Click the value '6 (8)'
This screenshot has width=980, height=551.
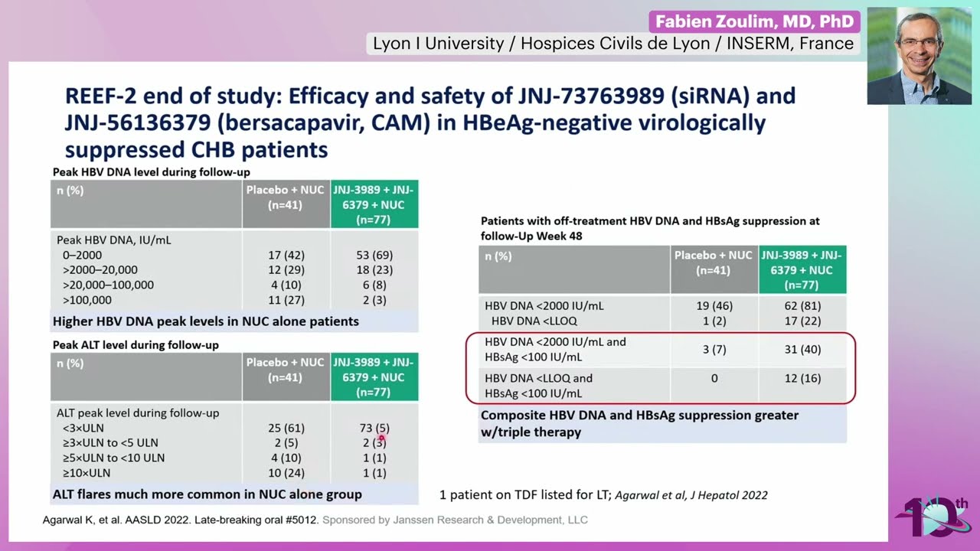tap(374, 285)
